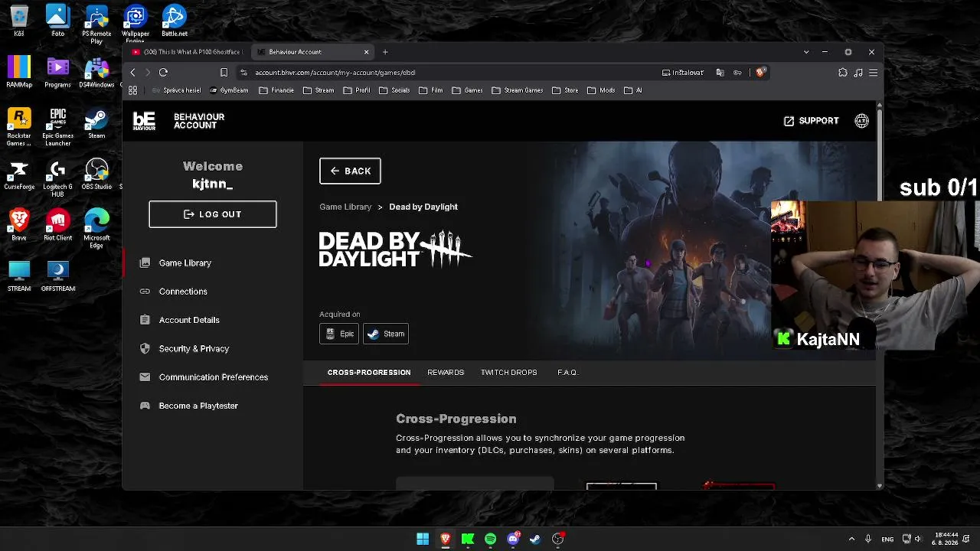Click the Windows Start button

423,539
